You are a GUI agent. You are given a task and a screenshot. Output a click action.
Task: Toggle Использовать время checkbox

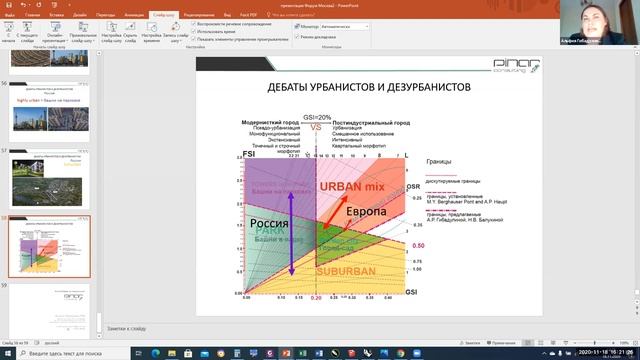coord(194,31)
